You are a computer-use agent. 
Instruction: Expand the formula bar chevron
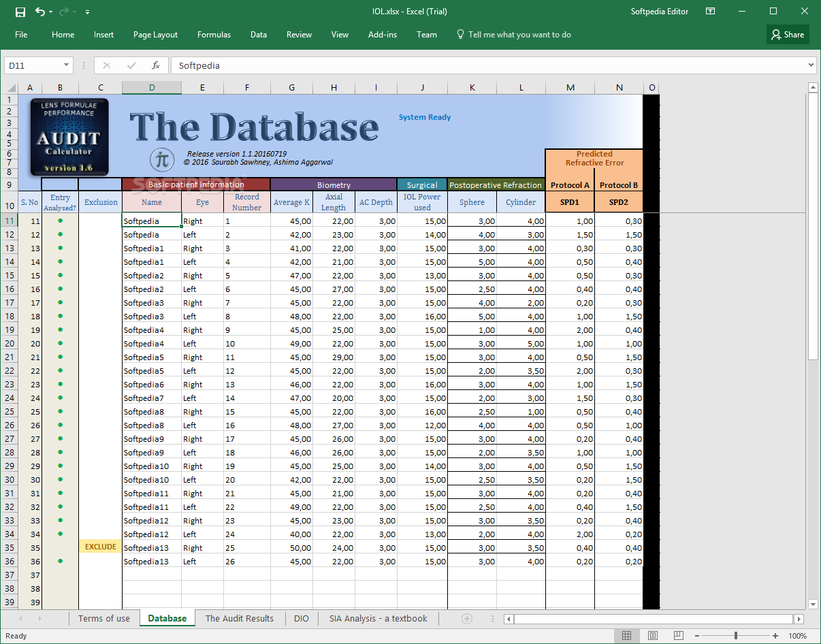tap(811, 65)
